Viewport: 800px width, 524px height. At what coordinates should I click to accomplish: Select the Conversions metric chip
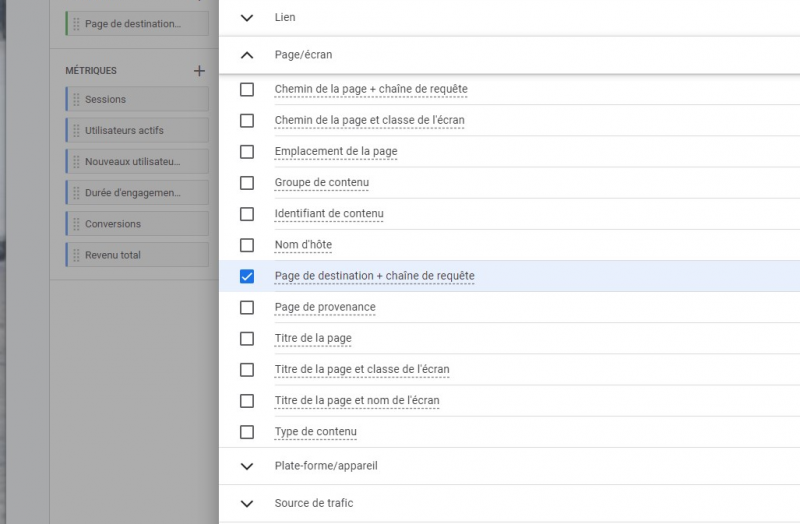point(137,224)
